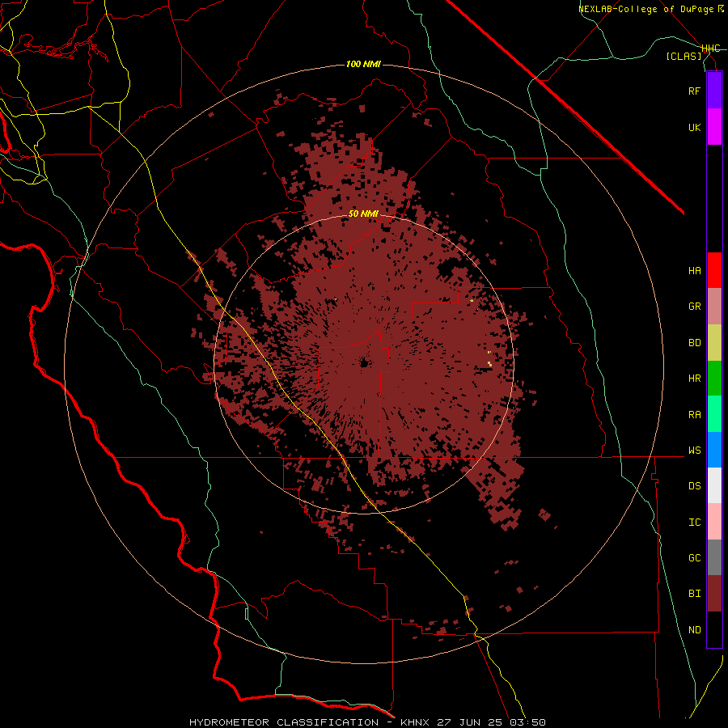Click the RF legend label
The width and height of the screenshot is (728, 728).
pos(694,91)
